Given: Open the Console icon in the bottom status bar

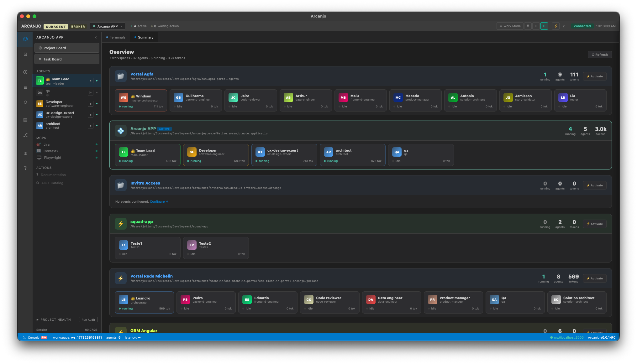Looking at the screenshot, I should pos(24,337).
